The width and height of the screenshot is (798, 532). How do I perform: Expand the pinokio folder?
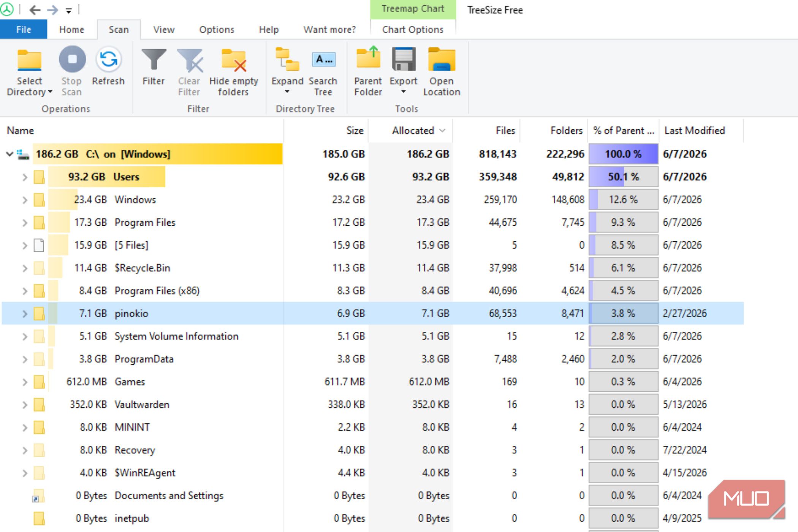coord(25,314)
